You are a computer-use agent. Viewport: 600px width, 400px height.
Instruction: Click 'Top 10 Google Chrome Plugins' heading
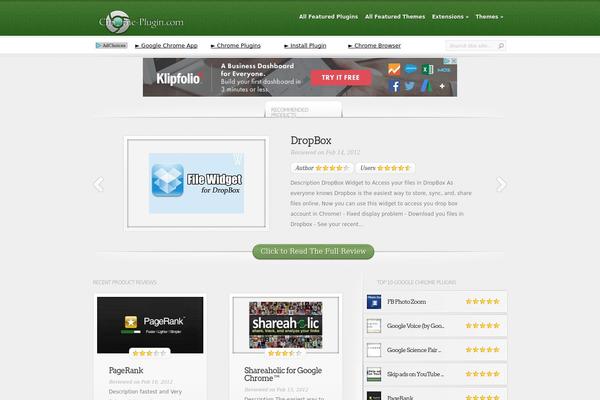point(416,282)
